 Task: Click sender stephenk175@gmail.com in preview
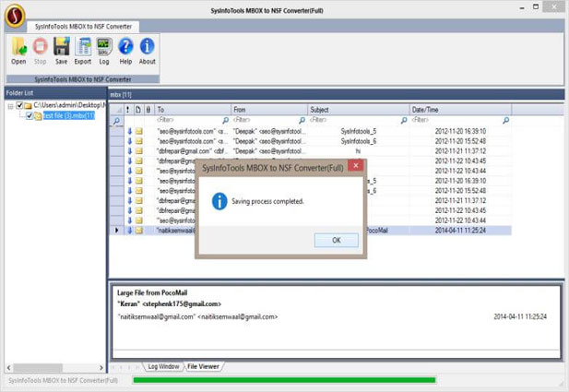tap(169, 304)
